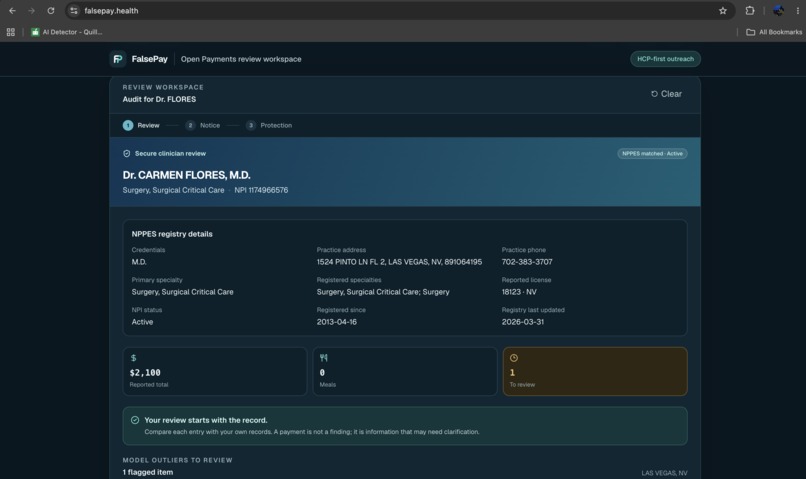Select step 1 Review
Screen dimensions: 806x479
pos(141,125)
